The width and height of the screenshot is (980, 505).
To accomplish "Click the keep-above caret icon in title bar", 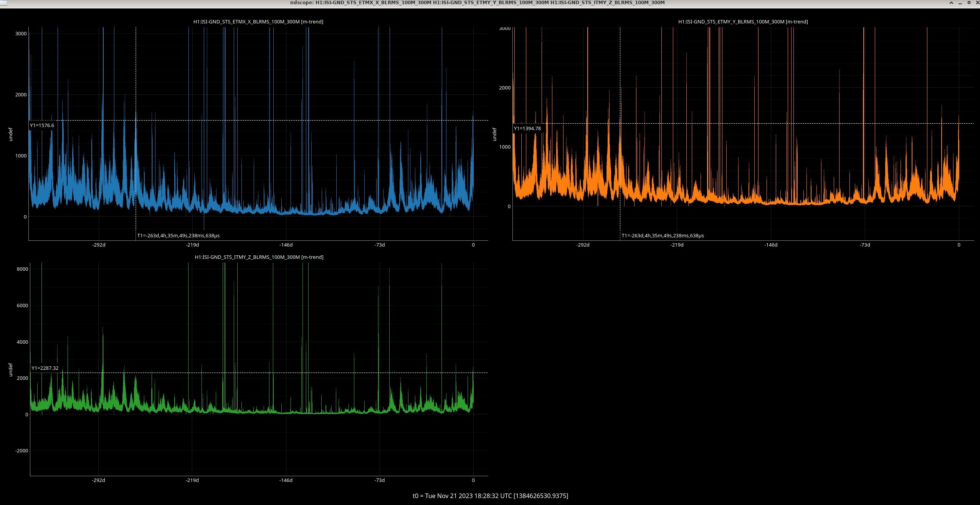I will [951, 3].
